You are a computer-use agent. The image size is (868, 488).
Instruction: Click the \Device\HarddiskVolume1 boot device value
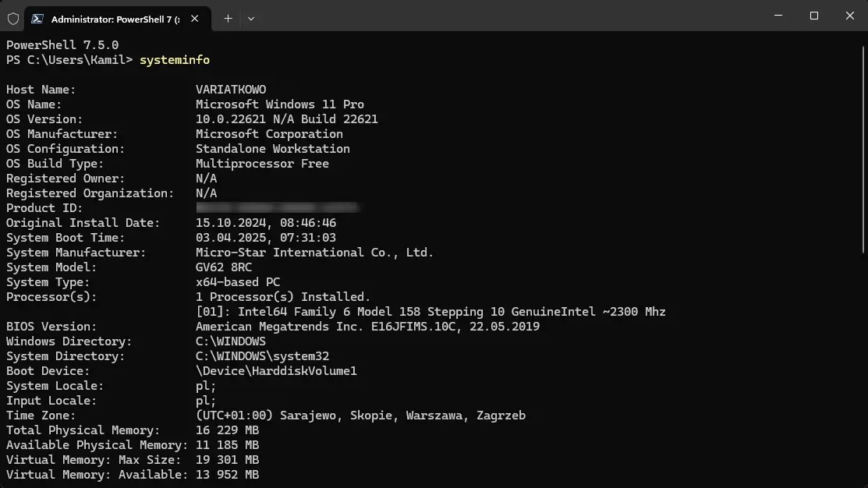click(276, 371)
